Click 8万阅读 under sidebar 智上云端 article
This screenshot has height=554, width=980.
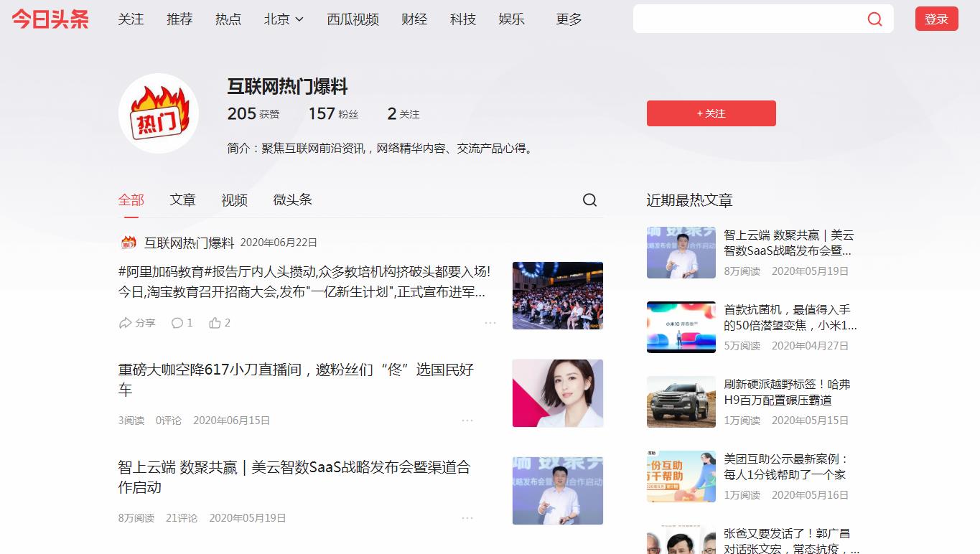pyautogui.click(x=742, y=271)
